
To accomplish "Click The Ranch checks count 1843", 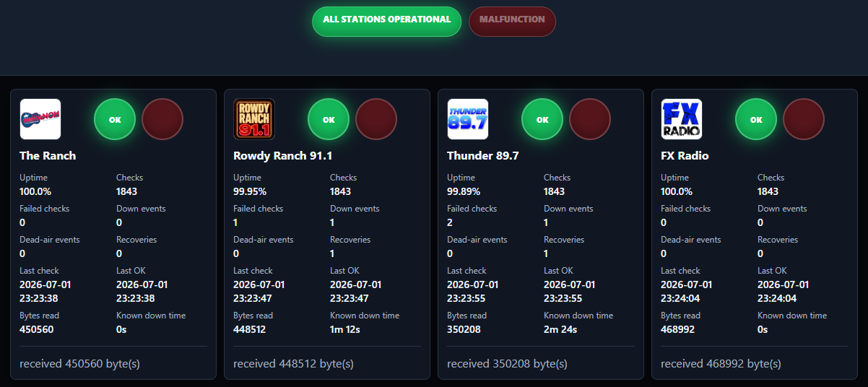I will click(x=127, y=191).
